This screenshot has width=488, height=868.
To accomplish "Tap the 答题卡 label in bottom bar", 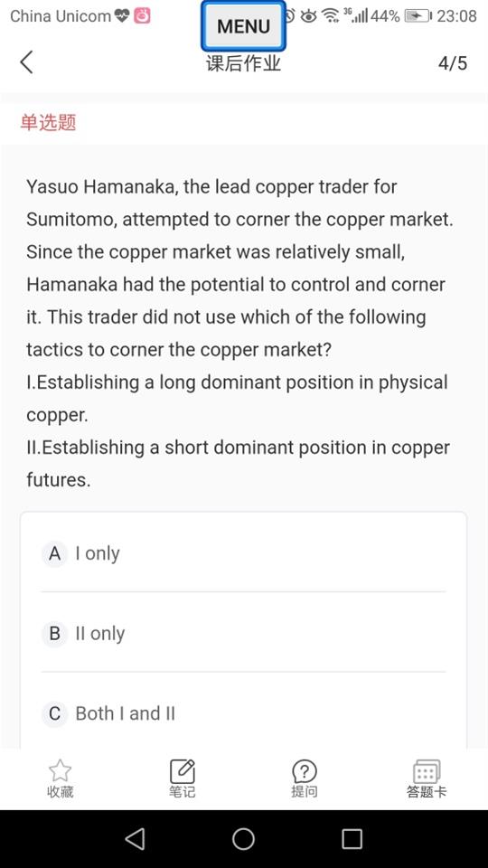I will click(x=427, y=792).
